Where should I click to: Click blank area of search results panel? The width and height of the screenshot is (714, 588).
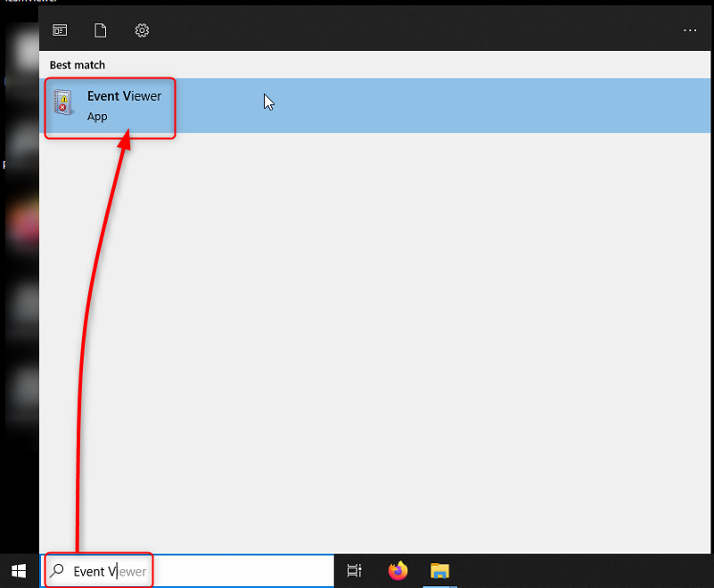374,339
